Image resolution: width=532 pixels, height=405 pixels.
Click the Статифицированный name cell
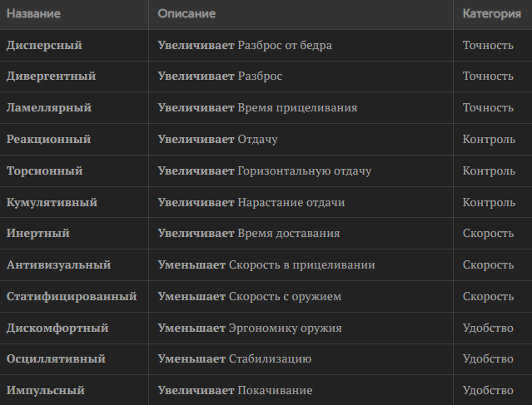pyautogui.click(x=72, y=297)
